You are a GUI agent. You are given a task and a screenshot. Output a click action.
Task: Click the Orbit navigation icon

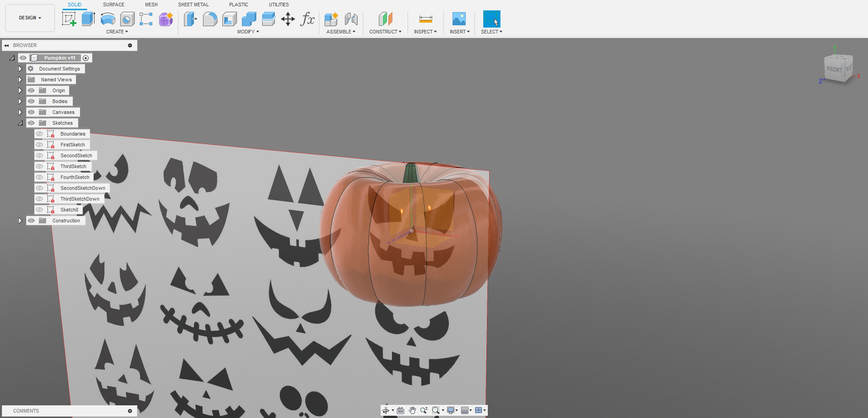(386, 410)
